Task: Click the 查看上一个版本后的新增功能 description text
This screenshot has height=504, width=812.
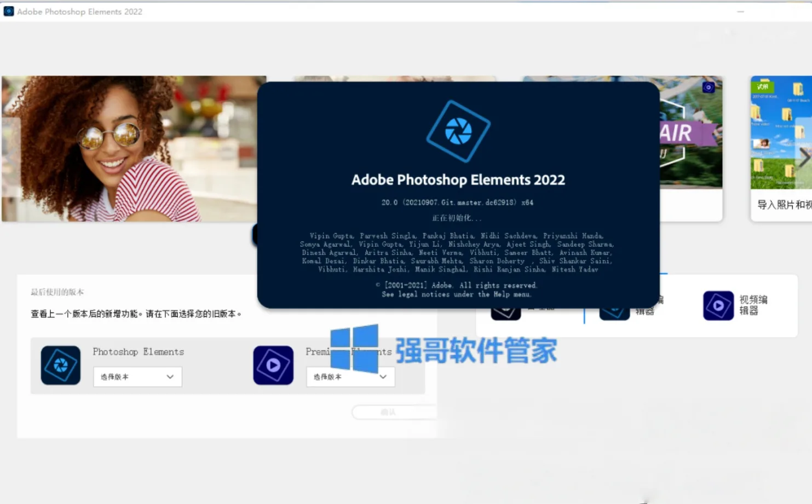Action: coord(136,314)
